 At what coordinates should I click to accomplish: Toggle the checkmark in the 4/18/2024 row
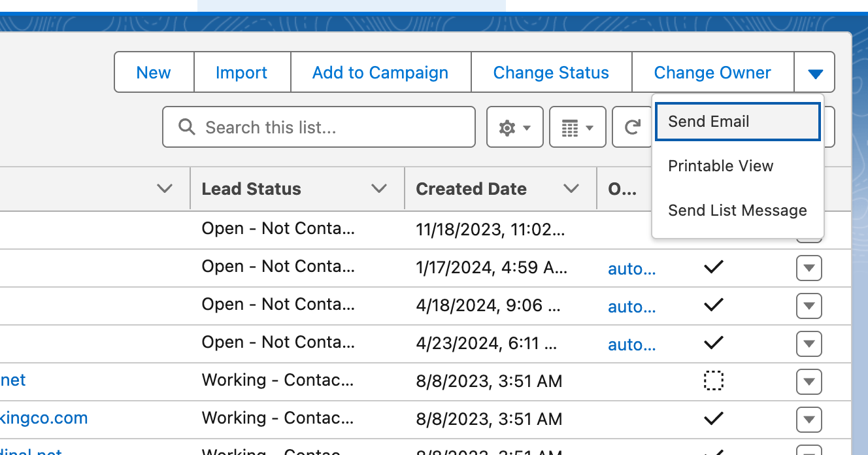coord(713,305)
